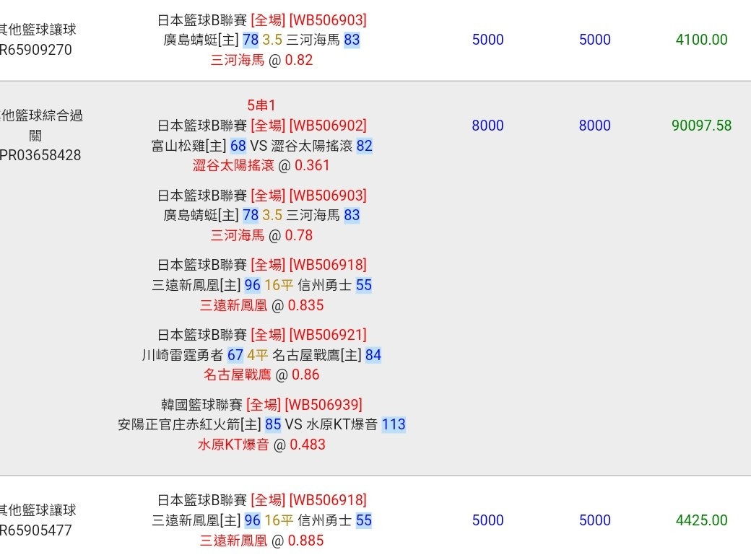
Task: Open Korean league match WB506939
Action: [x=324, y=404]
